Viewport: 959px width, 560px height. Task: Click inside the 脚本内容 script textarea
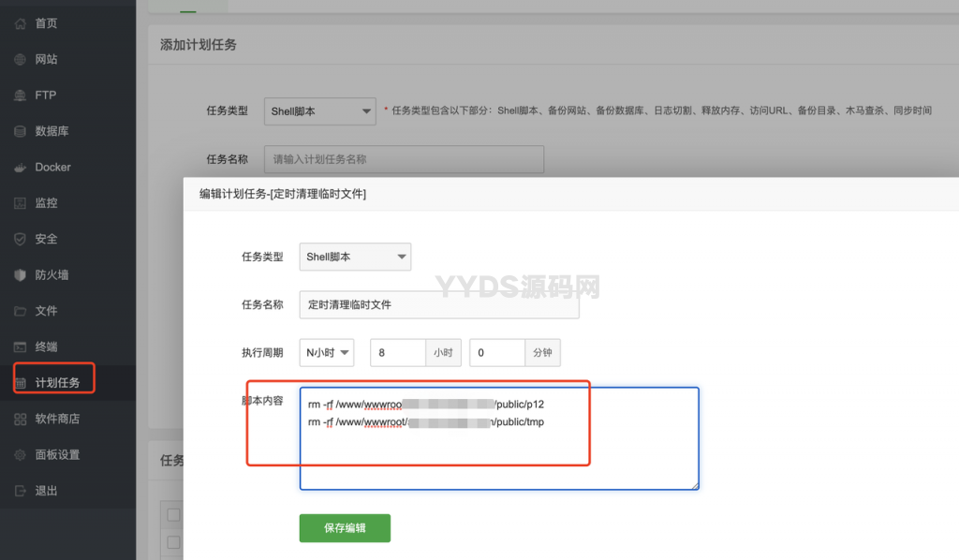(496, 440)
